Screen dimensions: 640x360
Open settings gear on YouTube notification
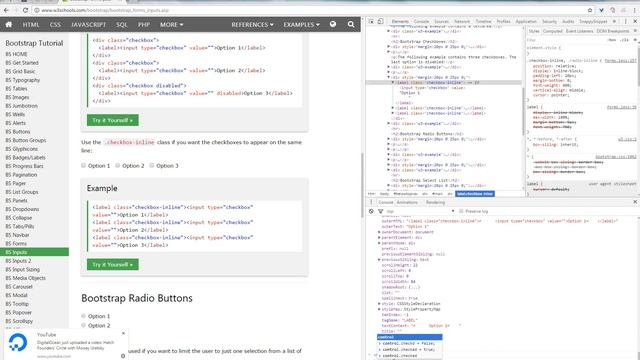point(123,356)
